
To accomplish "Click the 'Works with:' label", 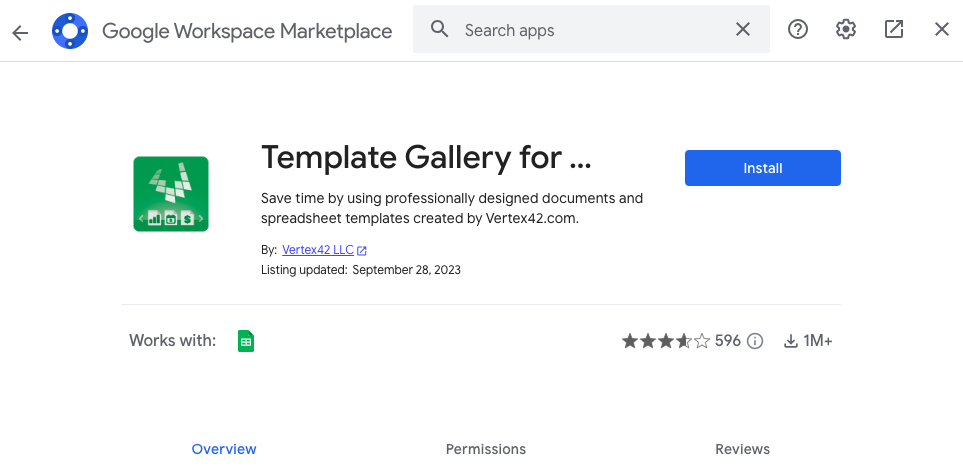I will [x=173, y=340].
